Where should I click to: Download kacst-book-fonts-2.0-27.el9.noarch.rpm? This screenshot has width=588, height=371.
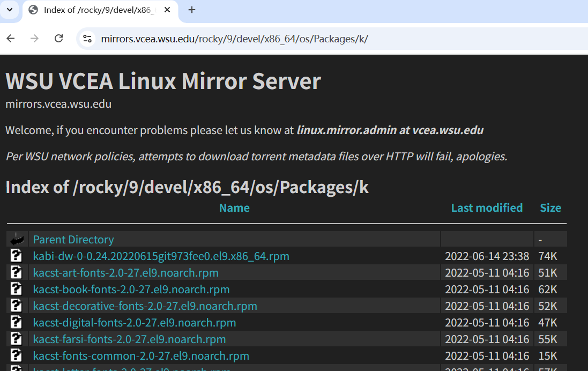[131, 289]
